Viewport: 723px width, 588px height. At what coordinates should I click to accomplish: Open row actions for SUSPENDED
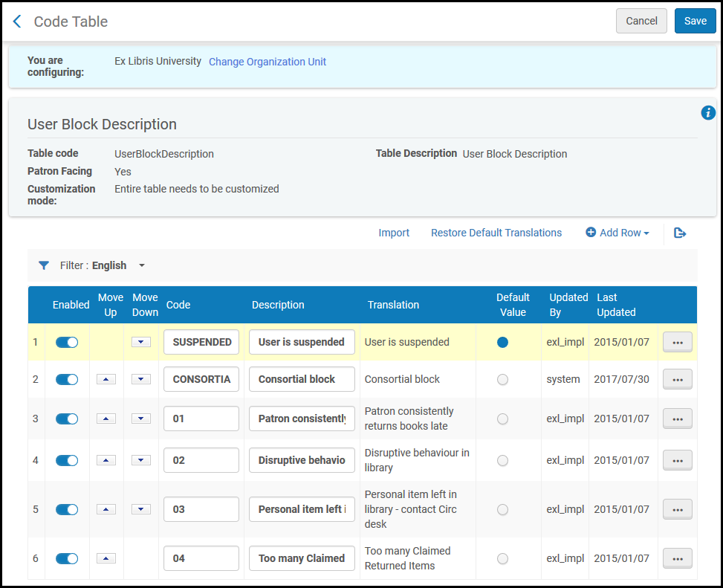[x=678, y=342]
